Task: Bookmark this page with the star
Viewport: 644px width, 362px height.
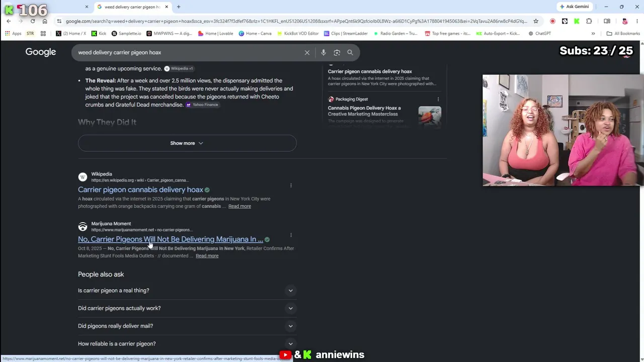Action: (x=536, y=21)
